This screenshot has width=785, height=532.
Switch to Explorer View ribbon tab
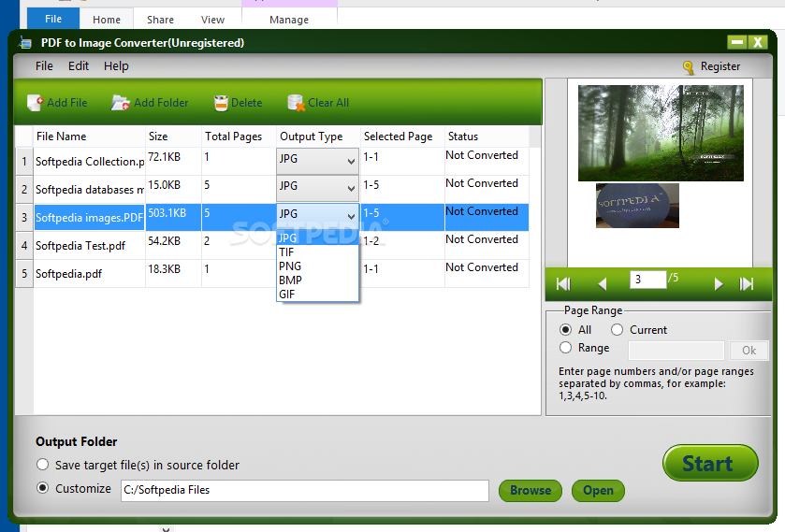coord(212,20)
